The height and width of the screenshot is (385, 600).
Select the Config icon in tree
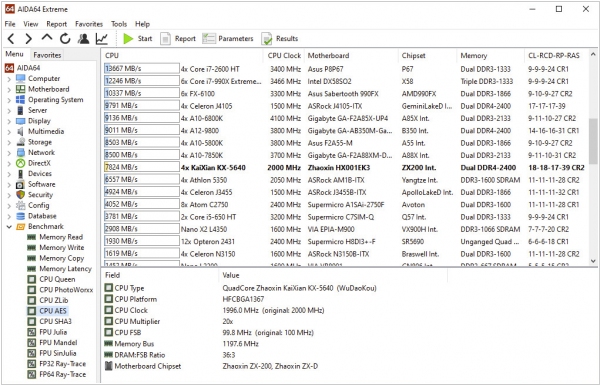pos(21,206)
